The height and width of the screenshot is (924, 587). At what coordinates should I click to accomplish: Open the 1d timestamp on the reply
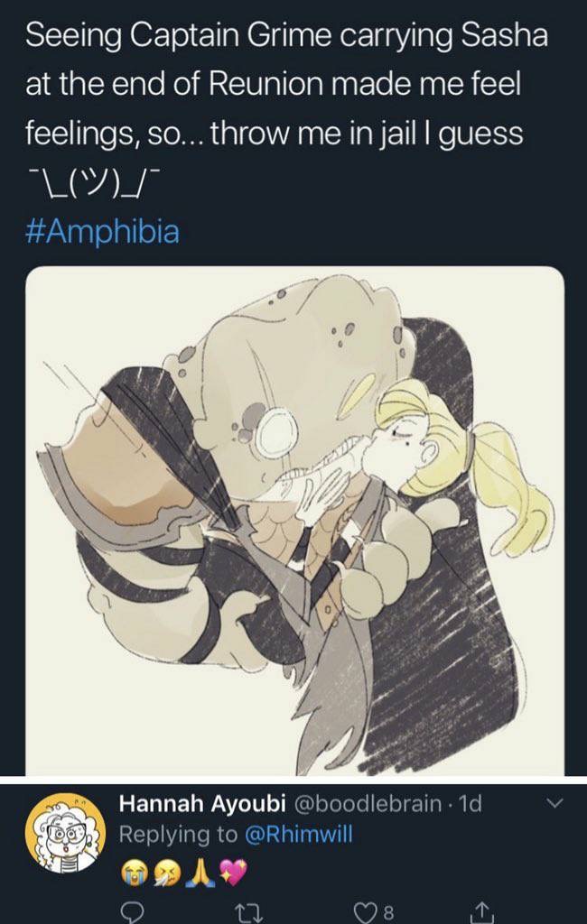[471, 803]
